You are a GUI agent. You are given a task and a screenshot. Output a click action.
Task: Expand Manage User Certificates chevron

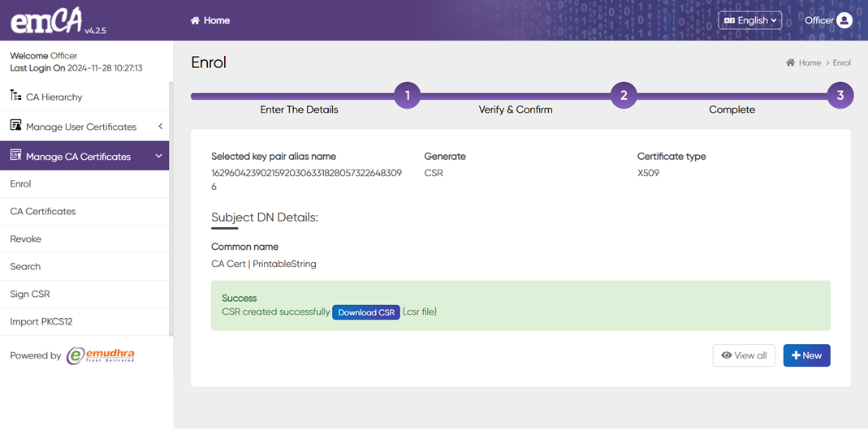click(160, 127)
